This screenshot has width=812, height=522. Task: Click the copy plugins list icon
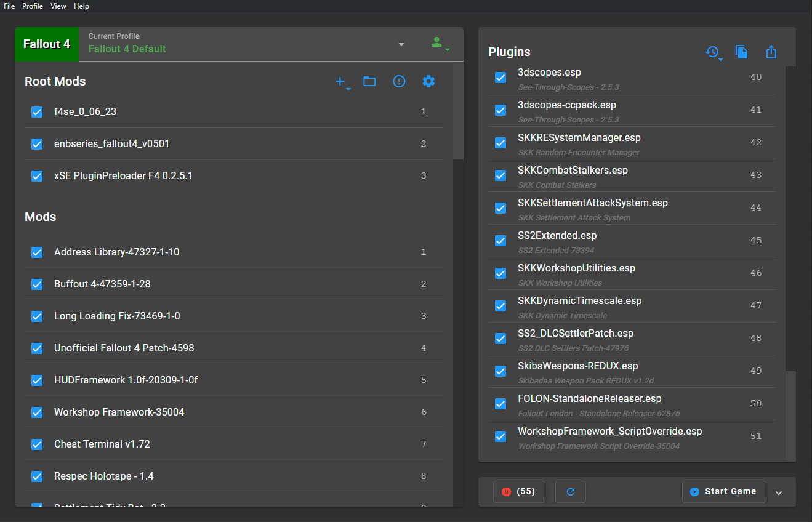(x=742, y=52)
